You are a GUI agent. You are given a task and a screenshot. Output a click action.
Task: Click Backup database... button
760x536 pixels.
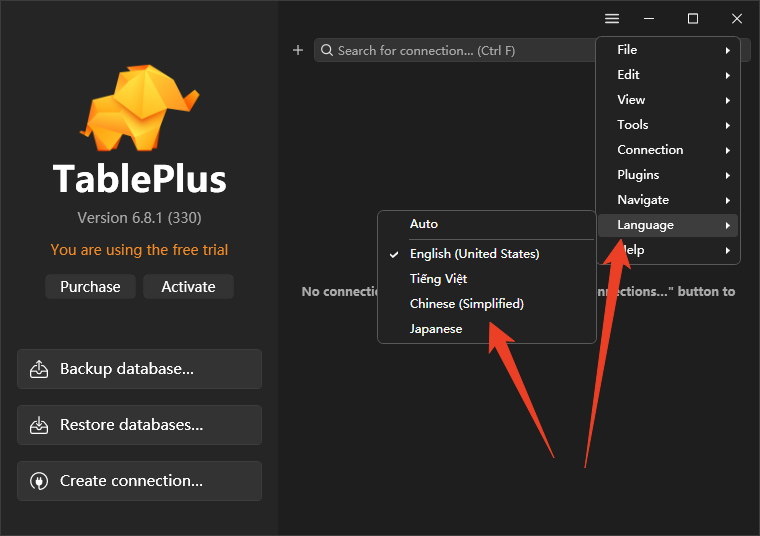(140, 369)
